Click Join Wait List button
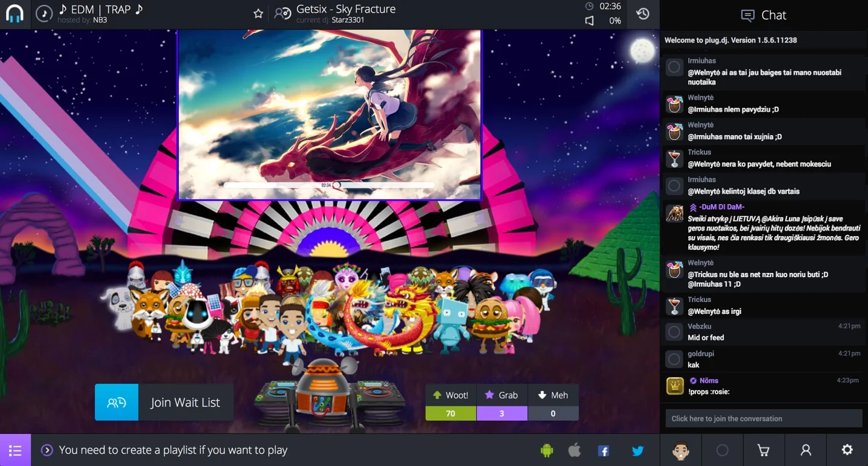This screenshot has height=466, width=868. (x=164, y=402)
